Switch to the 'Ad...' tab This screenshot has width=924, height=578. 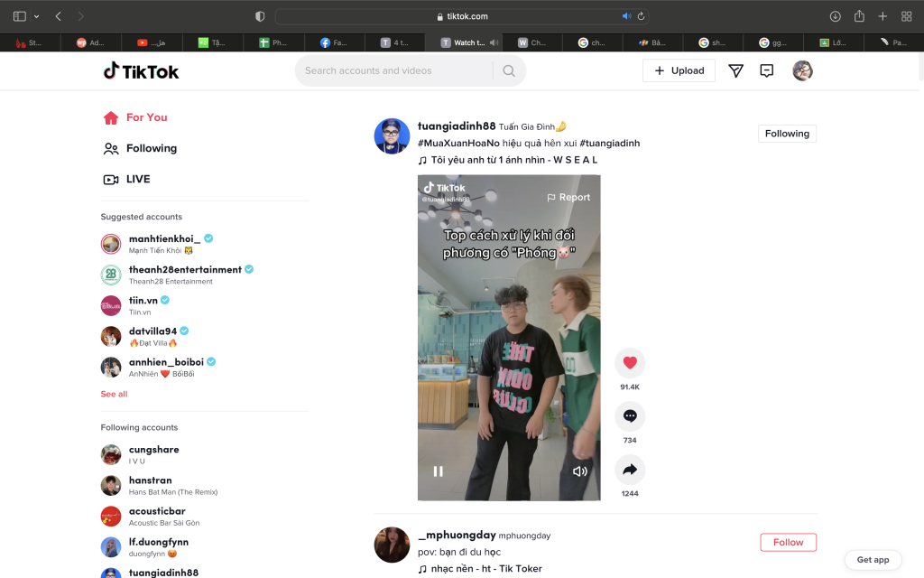click(91, 42)
